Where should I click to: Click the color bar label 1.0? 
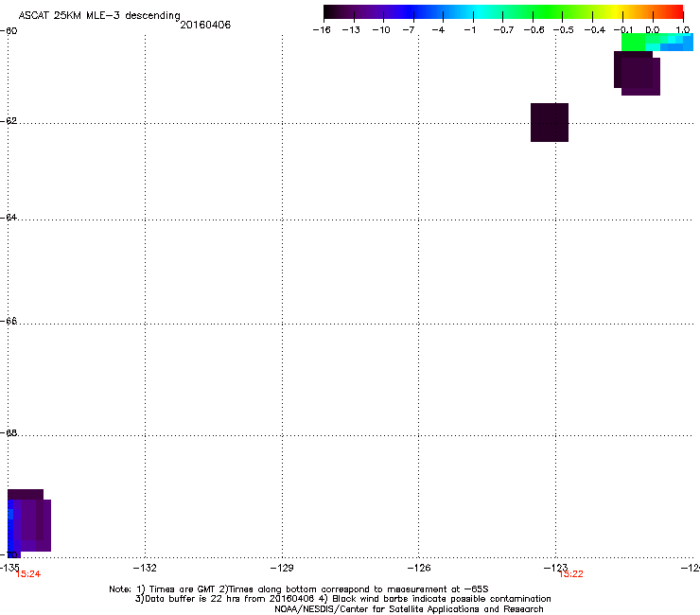pyautogui.click(x=683, y=30)
